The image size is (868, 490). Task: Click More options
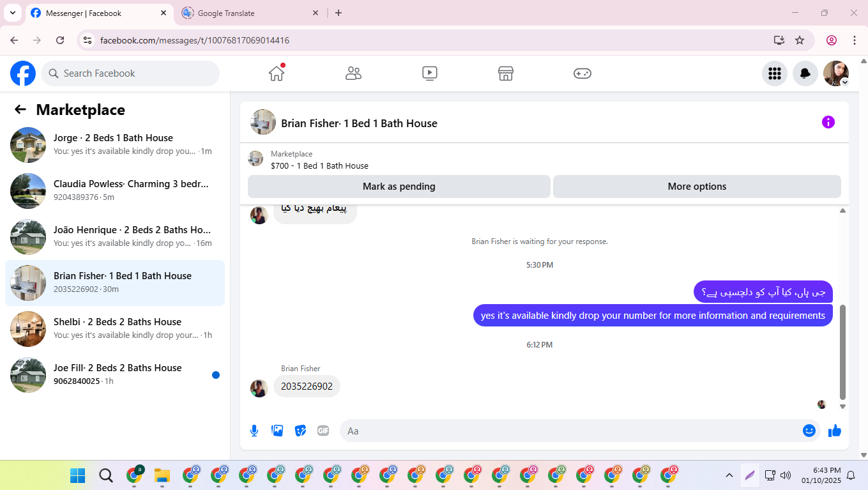click(697, 187)
